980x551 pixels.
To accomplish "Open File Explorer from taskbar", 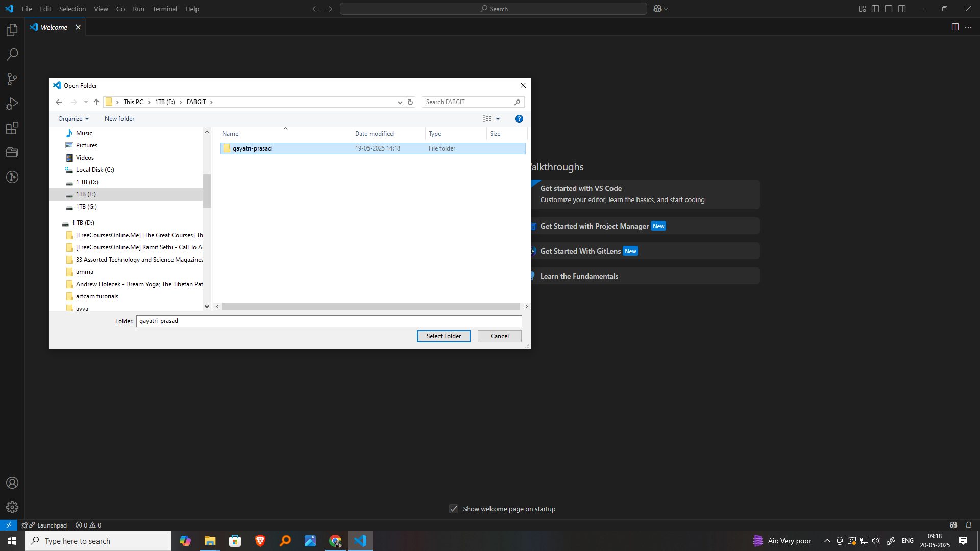I will pyautogui.click(x=210, y=541).
